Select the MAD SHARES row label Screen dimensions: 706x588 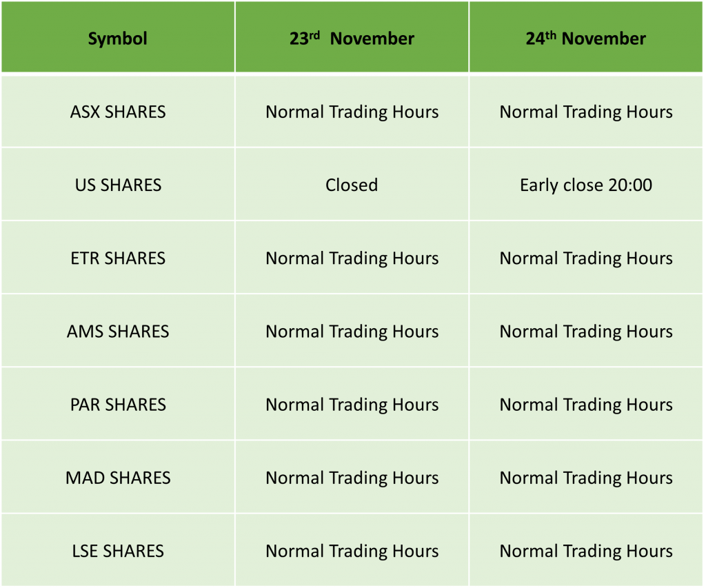click(117, 478)
